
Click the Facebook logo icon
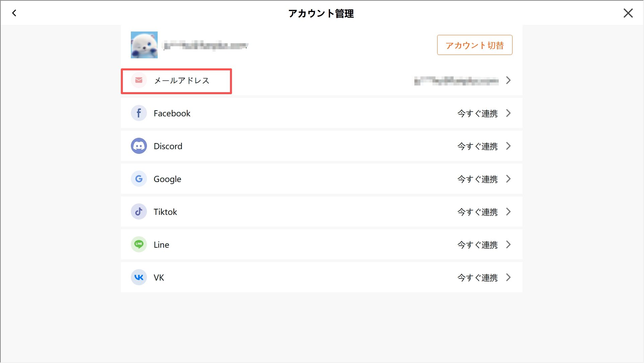[x=139, y=113]
